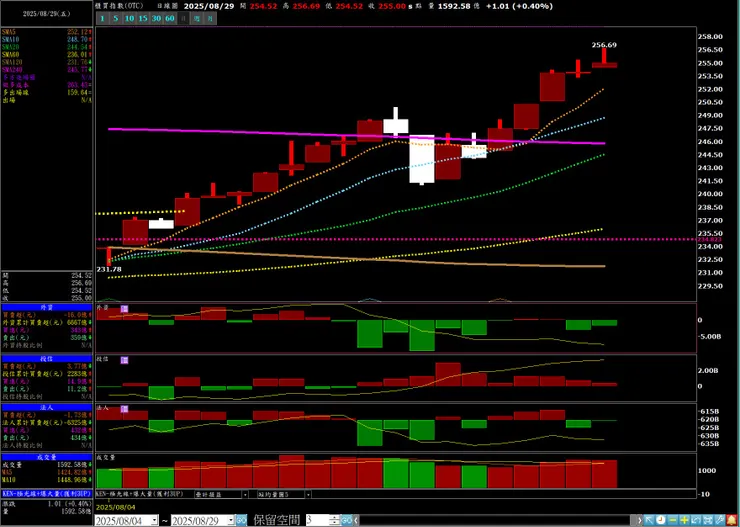The width and height of the screenshot is (740, 527).
Task: Open the purple settings icon in 投信 panel
Action: [x=125, y=360]
